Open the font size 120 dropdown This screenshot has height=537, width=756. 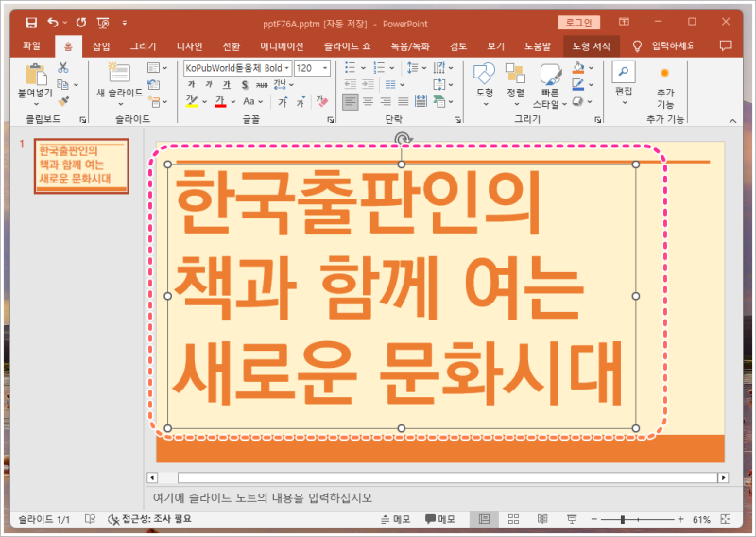tap(325, 68)
